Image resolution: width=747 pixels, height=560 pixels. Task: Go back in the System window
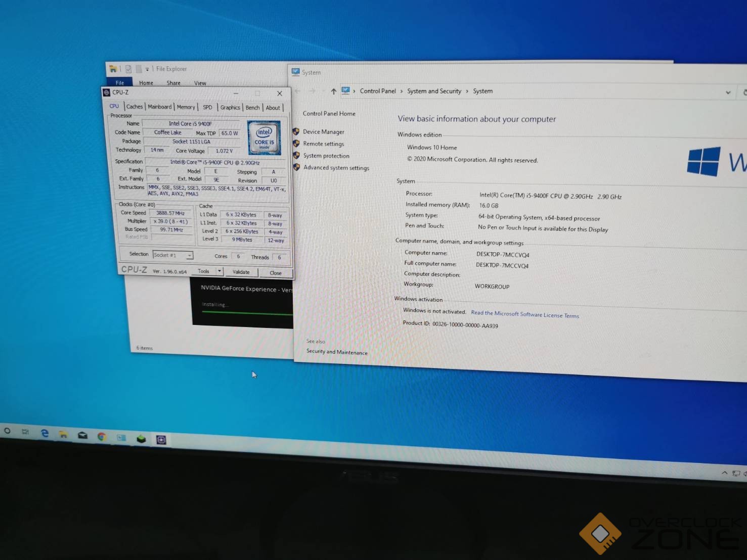298,91
